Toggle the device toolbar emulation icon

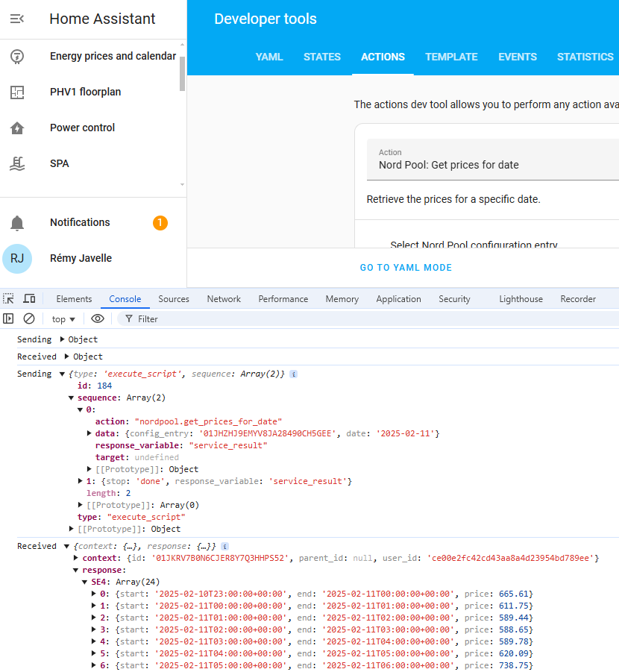coord(28,298)
